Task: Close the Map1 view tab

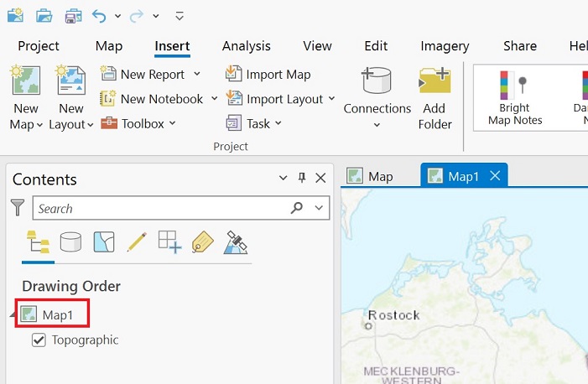Action: (495, 175)
